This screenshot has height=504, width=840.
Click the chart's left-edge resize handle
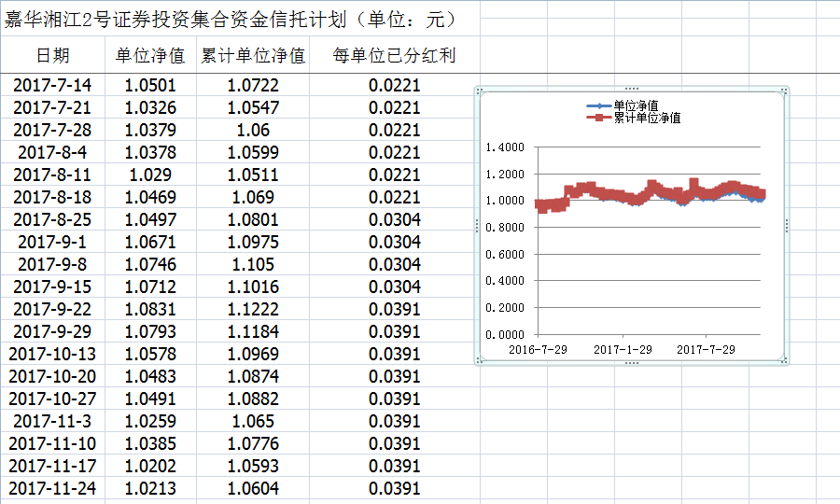(477, 226)
